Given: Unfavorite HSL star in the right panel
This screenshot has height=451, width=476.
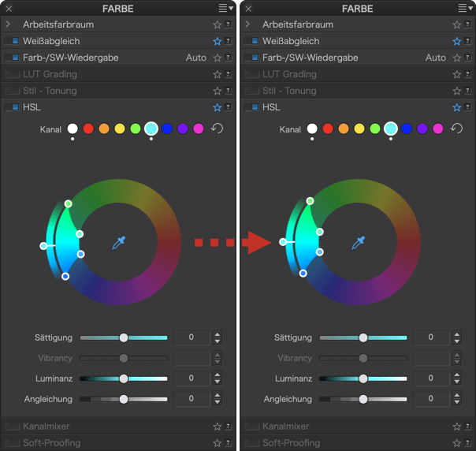Looking at the screenshot, I should click(456, 107).
